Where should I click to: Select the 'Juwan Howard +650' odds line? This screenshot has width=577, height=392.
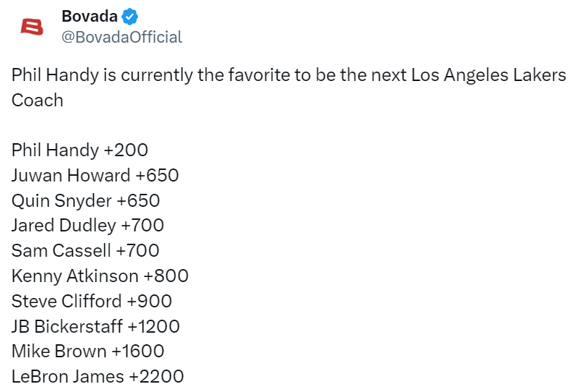(95, 175)
